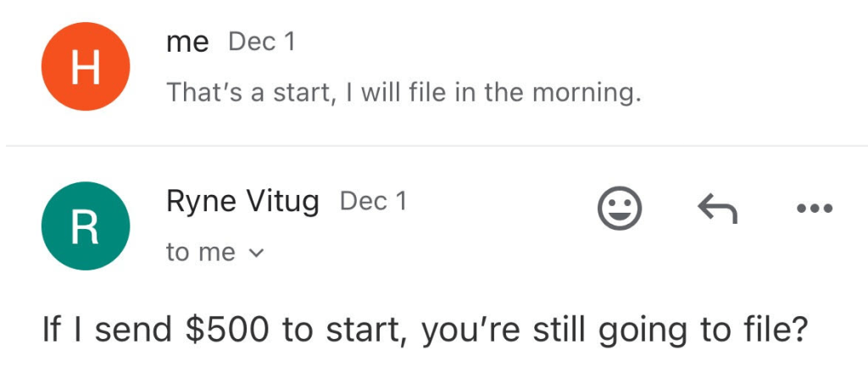This screenshot has height=373, width=868.
Task: Click the Dec 1 date beside Ryne Vitug
Action: (373, 202)
